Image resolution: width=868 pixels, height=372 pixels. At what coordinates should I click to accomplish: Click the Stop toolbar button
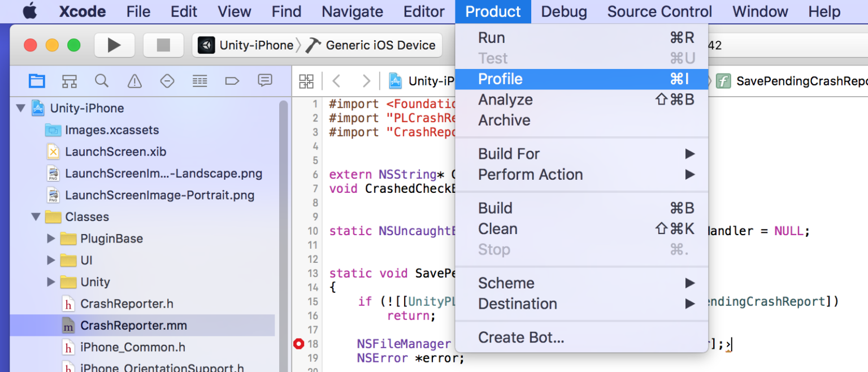(x=163, y=45)
